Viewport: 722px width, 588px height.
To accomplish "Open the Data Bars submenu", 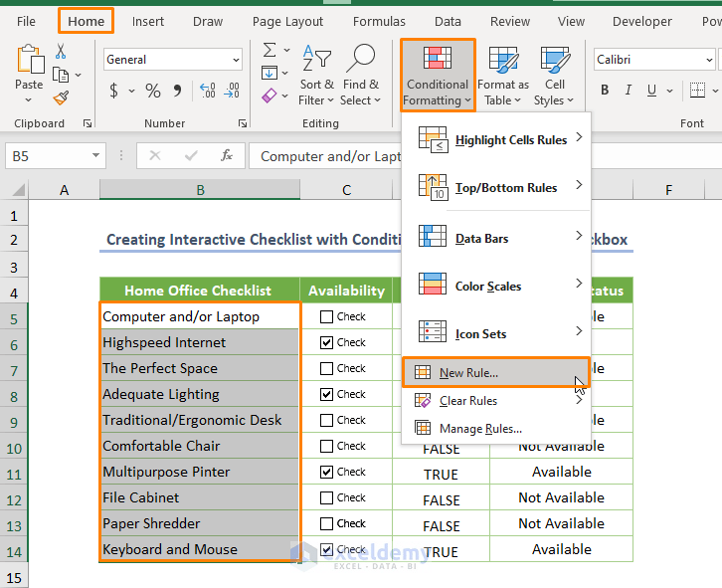I will coord(496,238).
